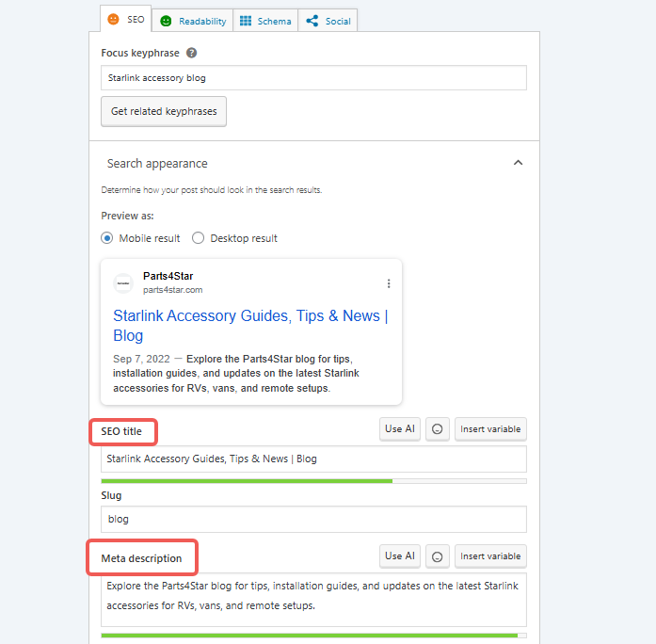Click the Parts4Star favicon in preview

pyautogui.click(x=123, y=283)
